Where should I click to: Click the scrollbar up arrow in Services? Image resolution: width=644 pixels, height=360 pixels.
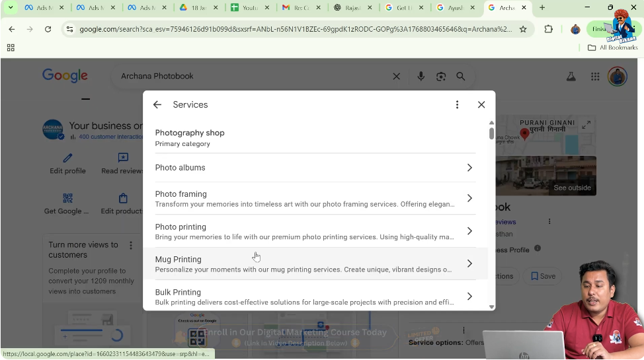coord(491,123)
